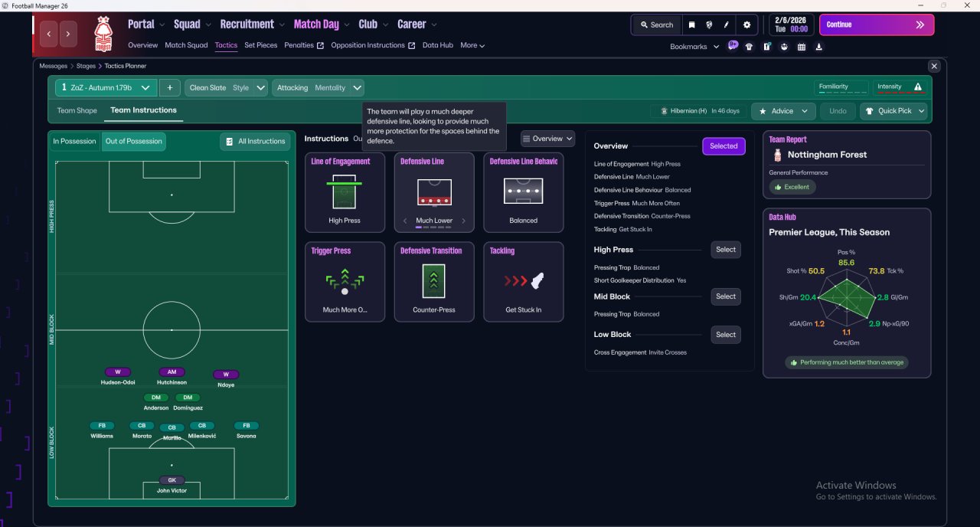The width and height of the screenshot is (980, 527).
Task: Click the shirt icon in bookmarks bar
Action: point(749,46)
